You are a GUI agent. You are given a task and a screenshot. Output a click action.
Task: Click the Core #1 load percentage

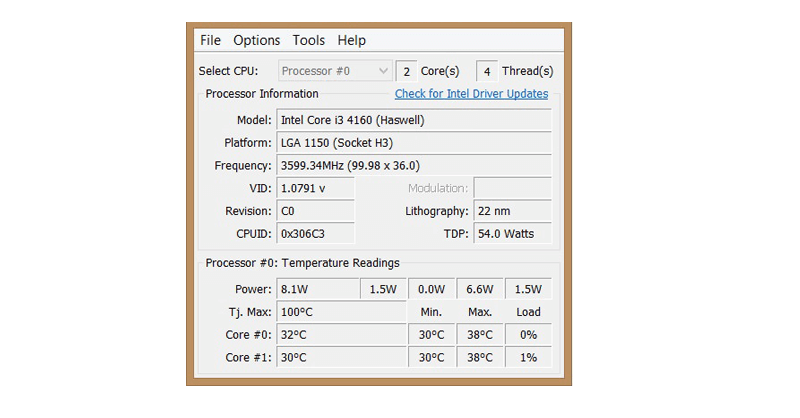coord(528,358)
